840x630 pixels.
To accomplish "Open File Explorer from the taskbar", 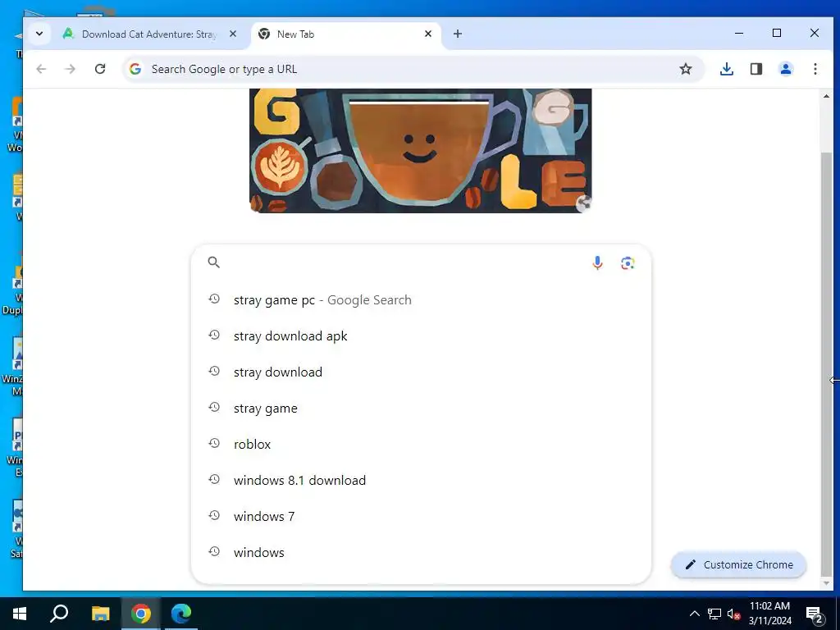I will [100, 614].
